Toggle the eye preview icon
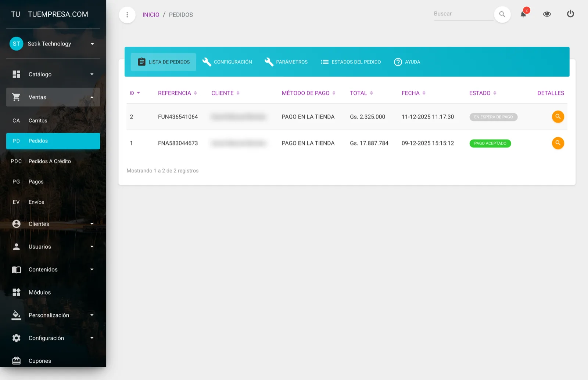The width and height of the screenshot is (588, 380). pyautogui.click(x=547, y=14)
